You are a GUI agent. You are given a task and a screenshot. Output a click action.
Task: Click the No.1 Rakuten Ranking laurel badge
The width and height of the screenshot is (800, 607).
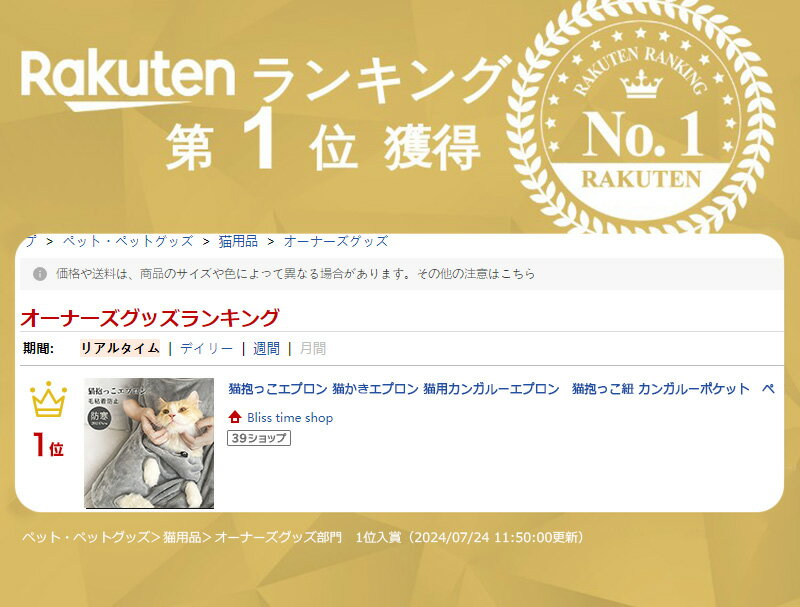[641, 118]
